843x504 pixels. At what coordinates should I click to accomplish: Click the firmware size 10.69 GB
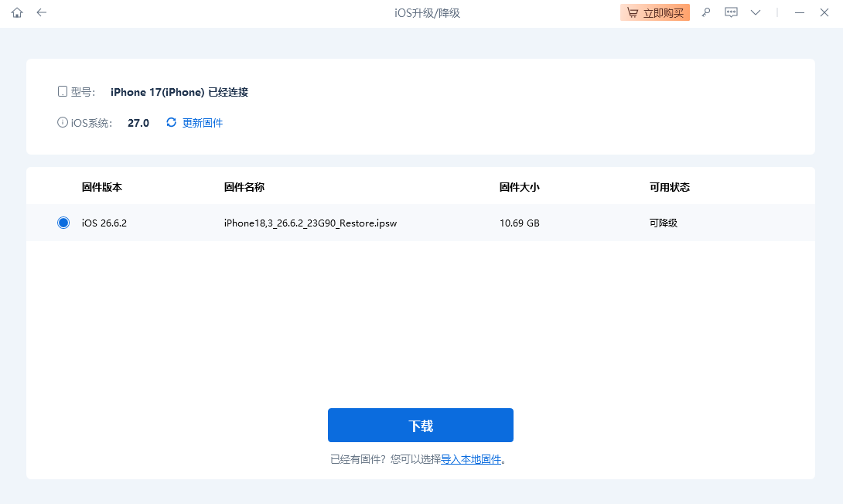click(520, 223)
